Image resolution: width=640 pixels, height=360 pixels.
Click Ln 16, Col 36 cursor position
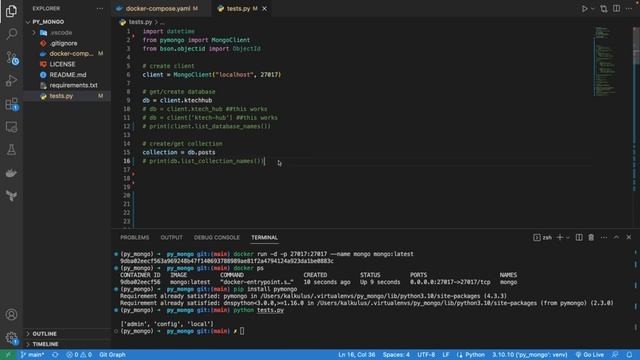coord(356,355)
